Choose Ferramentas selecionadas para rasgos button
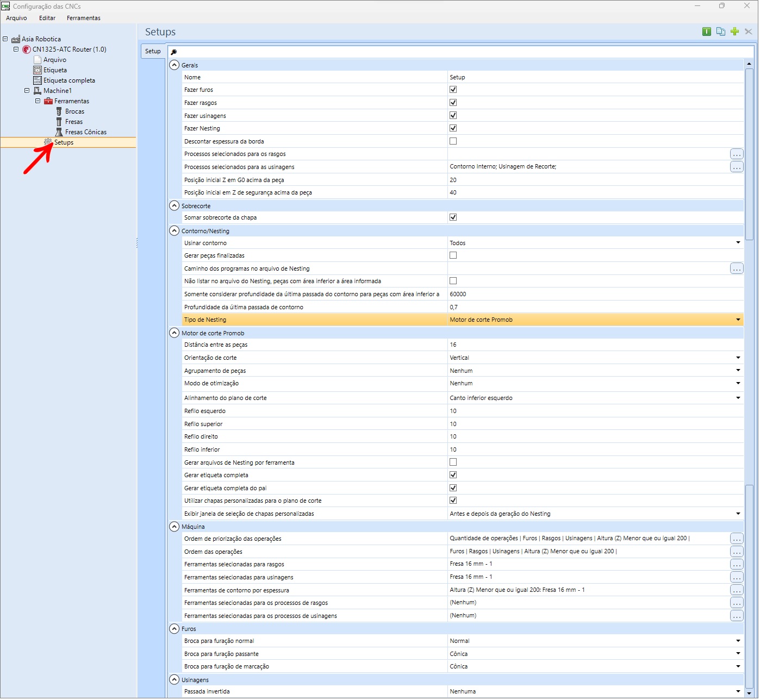This screenshot has width=760, height=700. coord(738,565)
